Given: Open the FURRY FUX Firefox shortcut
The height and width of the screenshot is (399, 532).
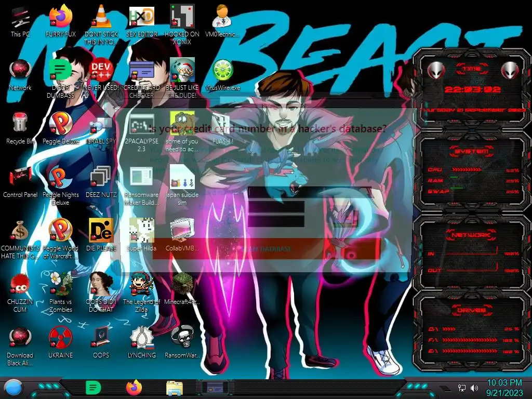Looking at the screenshot, I should click(60, 21).
